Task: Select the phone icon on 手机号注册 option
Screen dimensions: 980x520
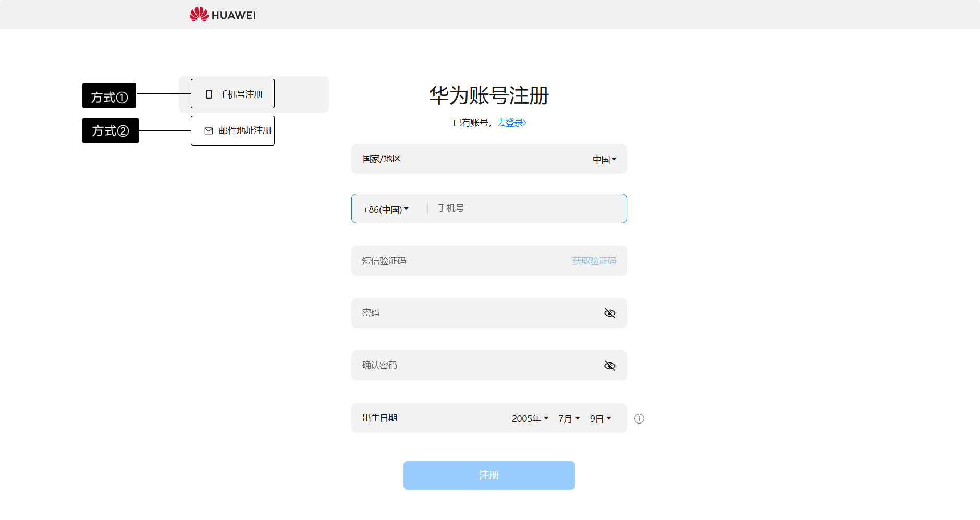Action: 208,93
